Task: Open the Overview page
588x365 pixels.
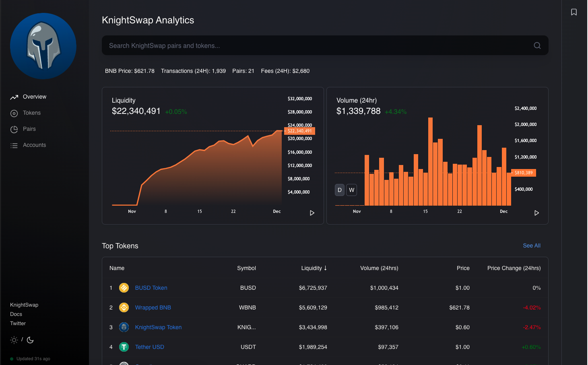Action: click(x=35, y=97)
